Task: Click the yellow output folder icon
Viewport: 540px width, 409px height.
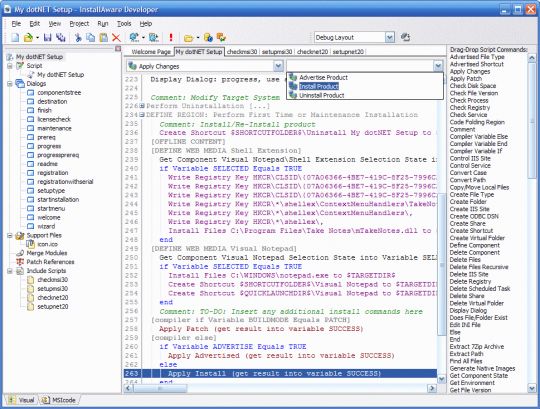Action: click(x=188, y=38)
